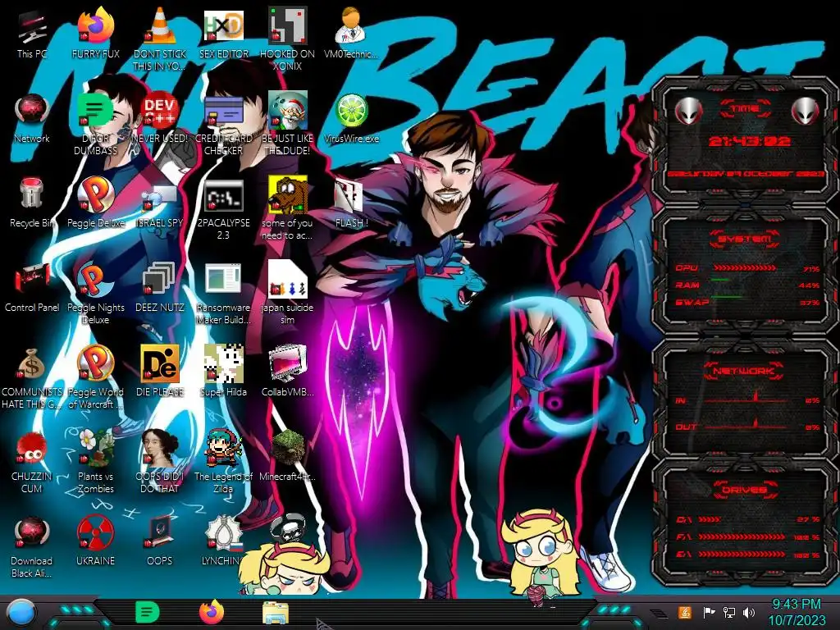Open the VM0Technic desktop shortcut

click(x=351, y=34)
